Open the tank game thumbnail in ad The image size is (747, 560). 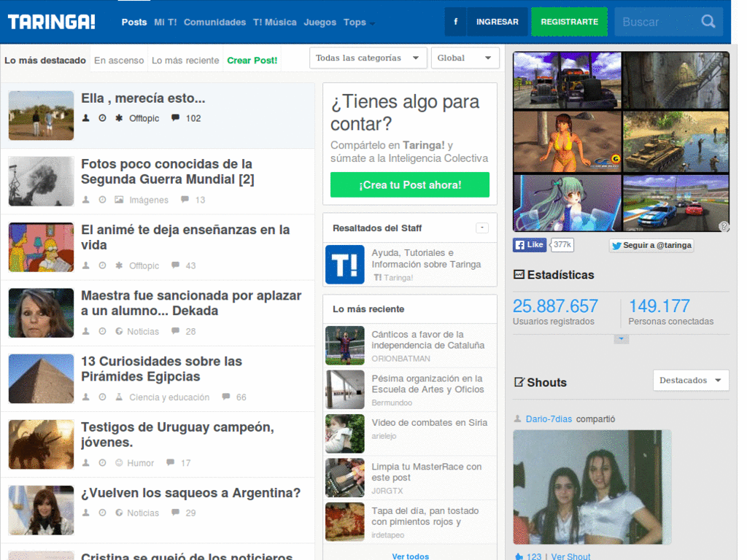676,141
